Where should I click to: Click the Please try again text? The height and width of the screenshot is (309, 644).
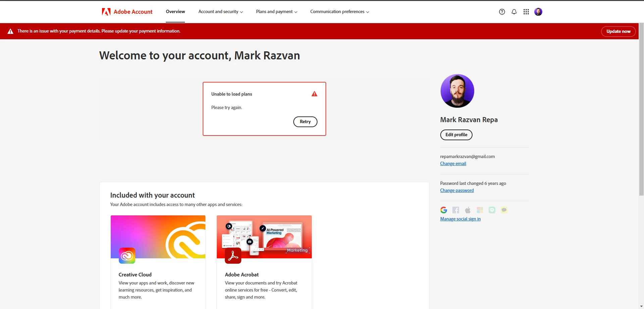(x=227, y=108)
